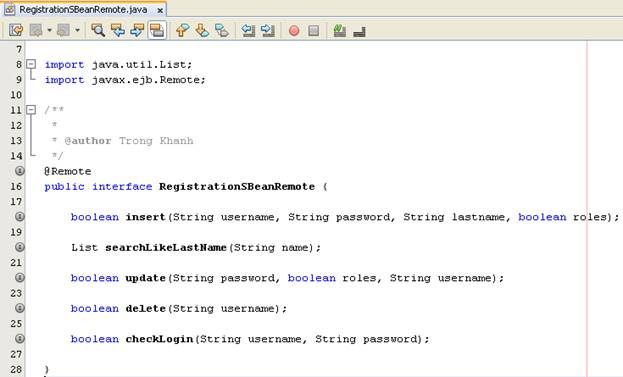Image resolution: width=623 pixels, height=377 pixels.
Task: Click gutter annotation glyph beside @Remote
Action: pos(19,171)
